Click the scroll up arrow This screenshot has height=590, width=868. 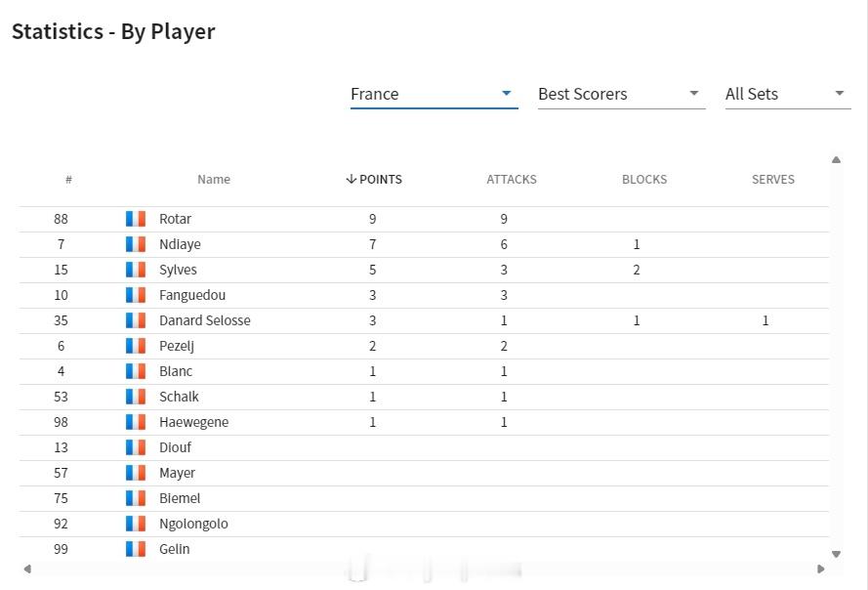(x=836, y=159)
